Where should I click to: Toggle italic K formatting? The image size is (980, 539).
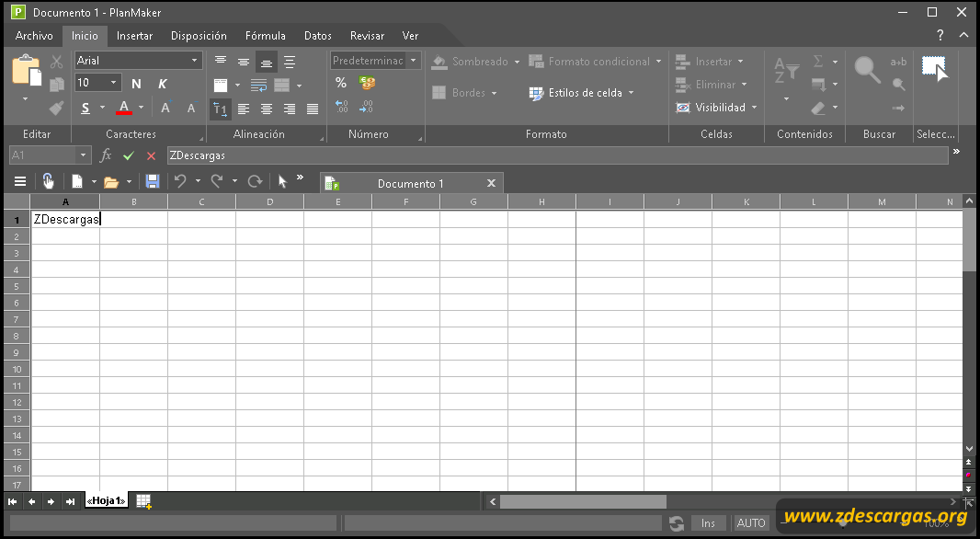point(163,84)
